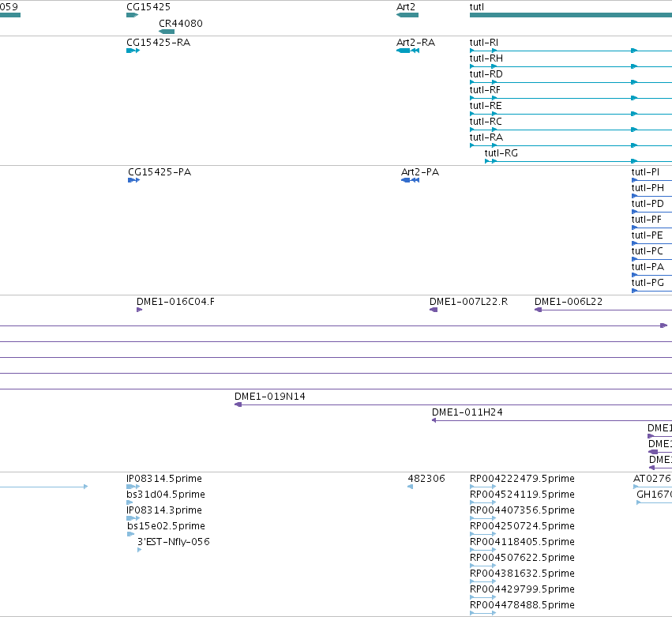Click the tutl gene bar
Viewport: 672px width, 617px height.
click(571, 15)
